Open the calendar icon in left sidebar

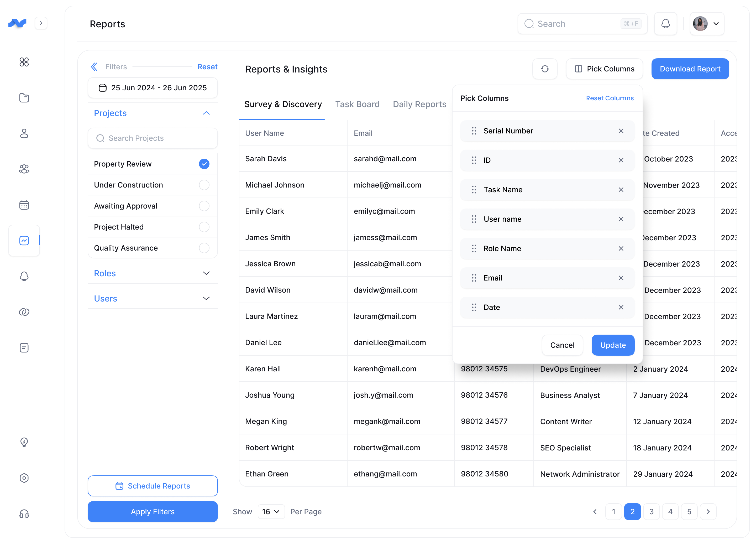(24, 205)
